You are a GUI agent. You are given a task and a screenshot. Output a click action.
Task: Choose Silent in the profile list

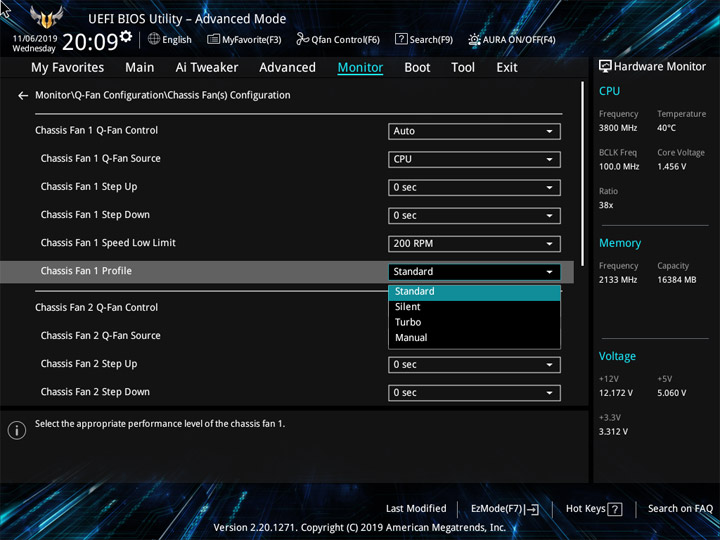click(x=474, y=307)
